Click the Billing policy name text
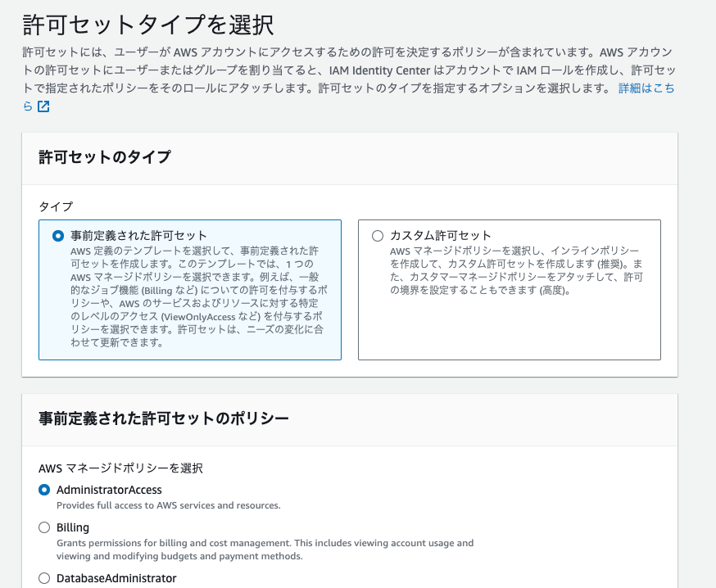Viewport: 716px width, 588px height. coord(73,527)
